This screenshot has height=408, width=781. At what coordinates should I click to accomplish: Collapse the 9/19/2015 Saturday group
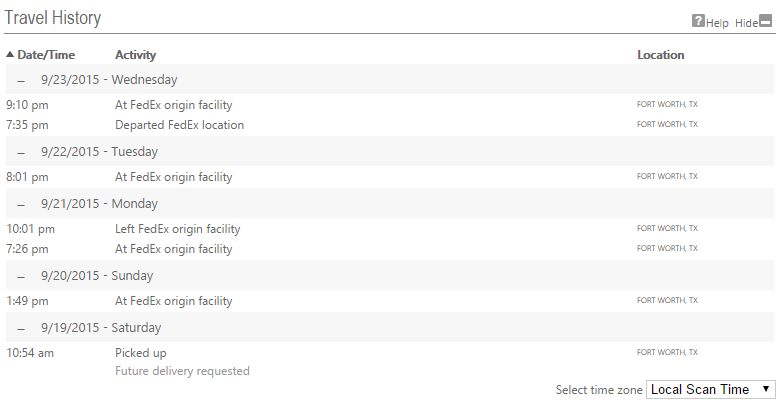tap(21, 328)
